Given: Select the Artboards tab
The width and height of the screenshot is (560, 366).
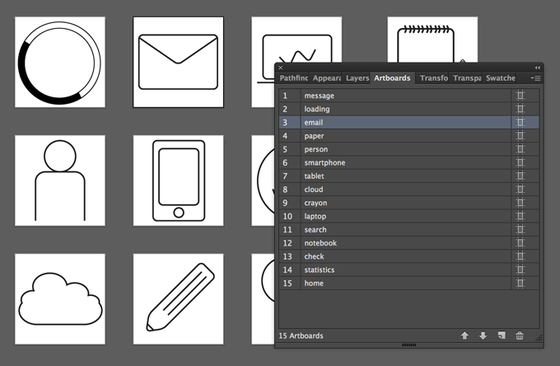Looking at the screenshot, I should pyautogui.click(x=392, y=78).
